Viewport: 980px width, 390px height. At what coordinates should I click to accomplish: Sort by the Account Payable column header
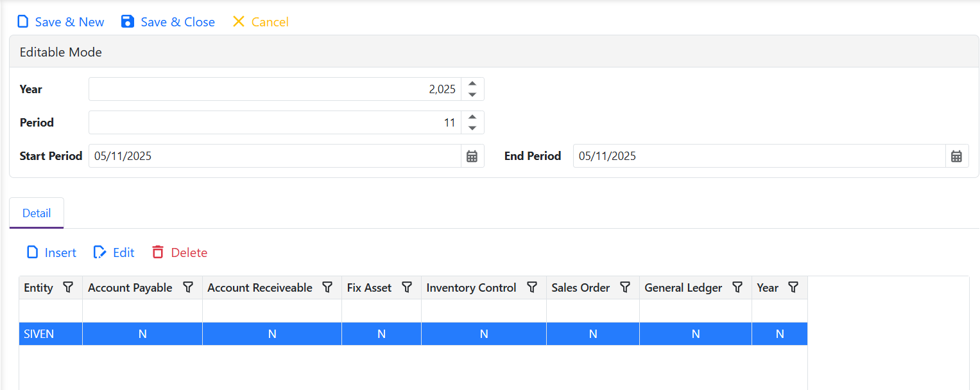coord(130,288)
